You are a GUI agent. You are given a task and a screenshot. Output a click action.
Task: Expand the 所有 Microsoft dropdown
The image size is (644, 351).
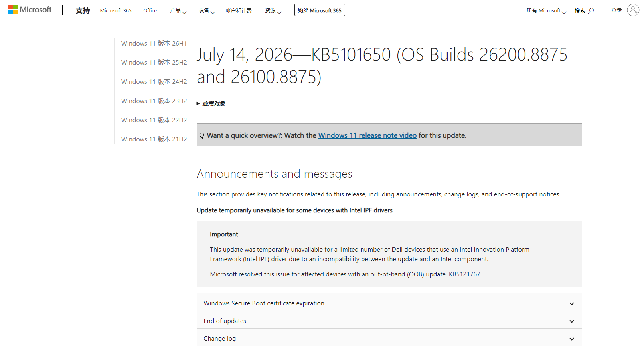(546, 11)
